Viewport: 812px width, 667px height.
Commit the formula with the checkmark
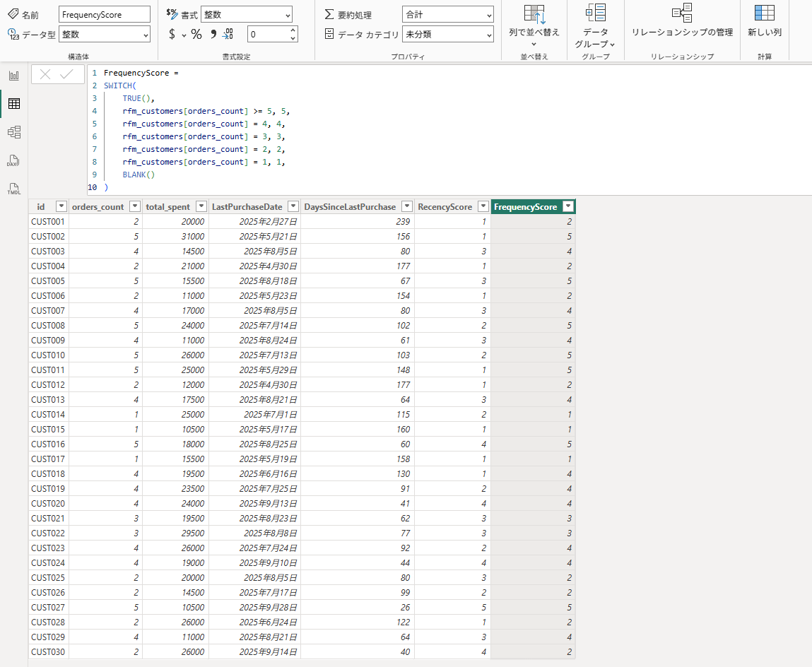pyautogui.click(x=67, y=75)
